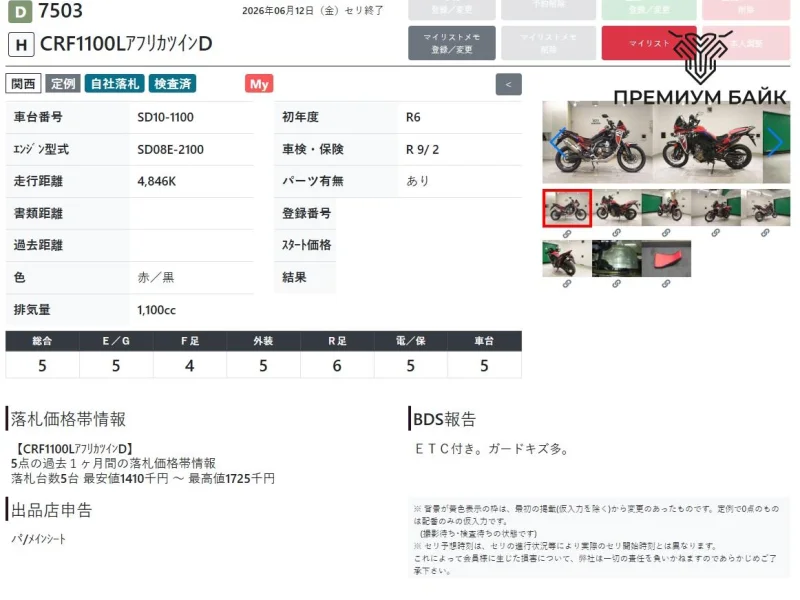Select first thumbnail with red border
This screenshot has width=800, height=600.
point(567,208)
